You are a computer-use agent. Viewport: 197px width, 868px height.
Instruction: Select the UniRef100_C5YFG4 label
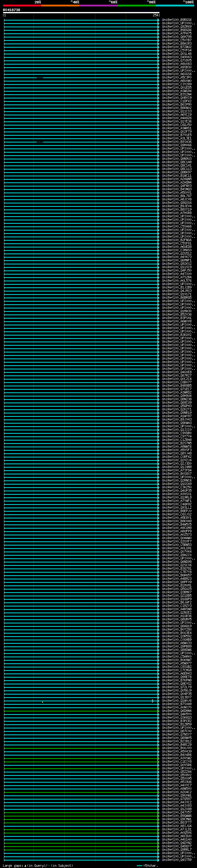[176, 50]
